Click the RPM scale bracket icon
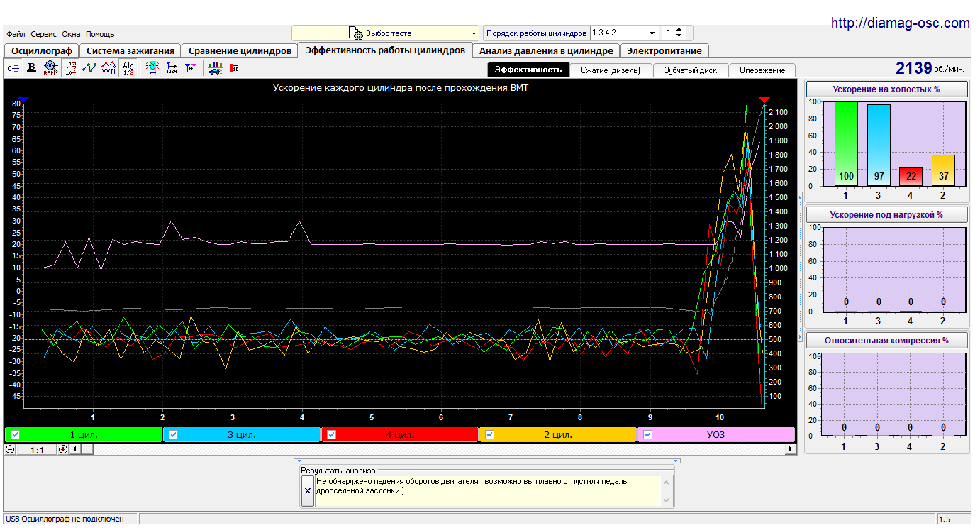 71,68
